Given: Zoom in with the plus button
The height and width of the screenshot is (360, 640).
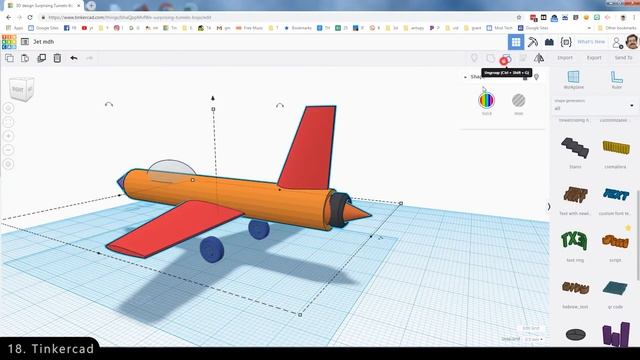Looking at the screenshot, I should tap(9, 136).
